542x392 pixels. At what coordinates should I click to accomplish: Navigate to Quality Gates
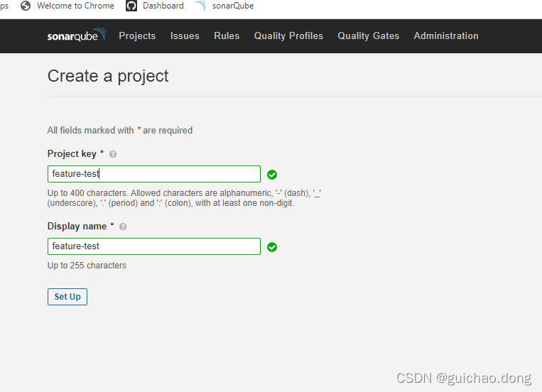pyautogui.click(x=369, y=36)
